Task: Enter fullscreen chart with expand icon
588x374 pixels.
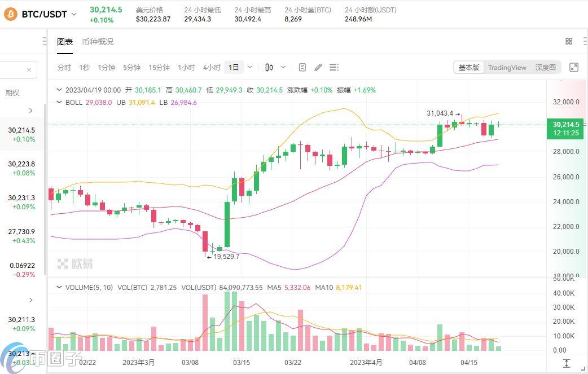Action: (574, 68)
